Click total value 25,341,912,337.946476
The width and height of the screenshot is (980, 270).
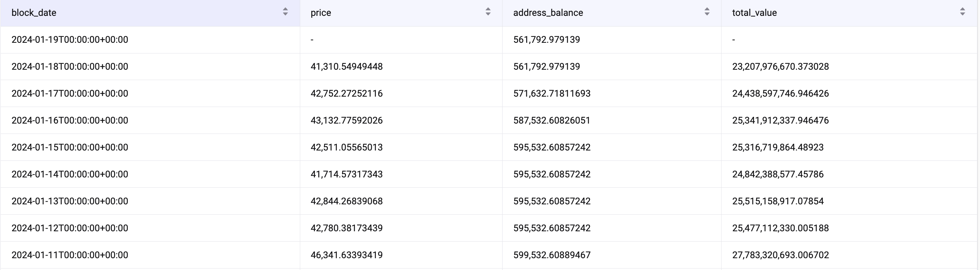point(781,121)
